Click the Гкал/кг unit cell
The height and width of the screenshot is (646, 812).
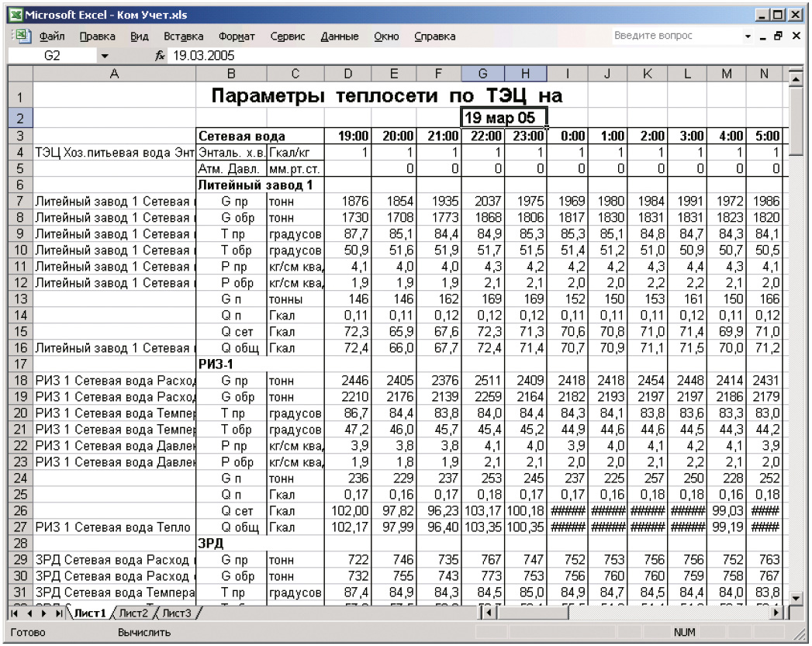pos(295,153)
